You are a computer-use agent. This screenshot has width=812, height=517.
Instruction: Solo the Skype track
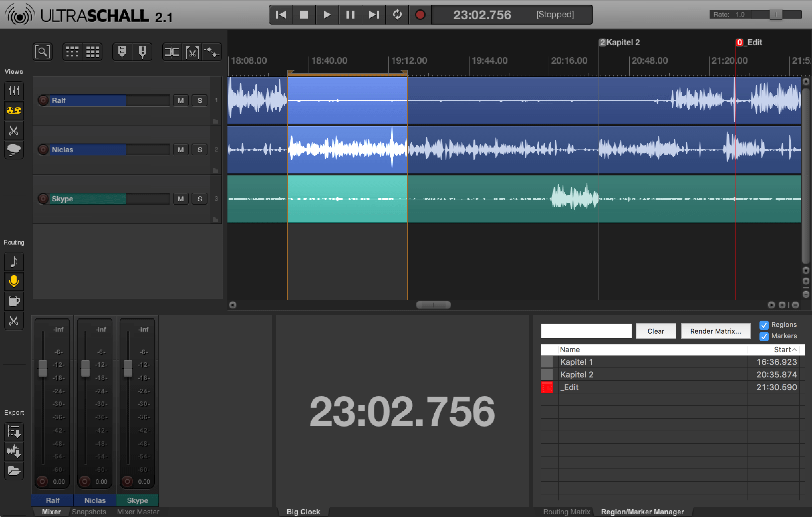[x=200, y=199]
